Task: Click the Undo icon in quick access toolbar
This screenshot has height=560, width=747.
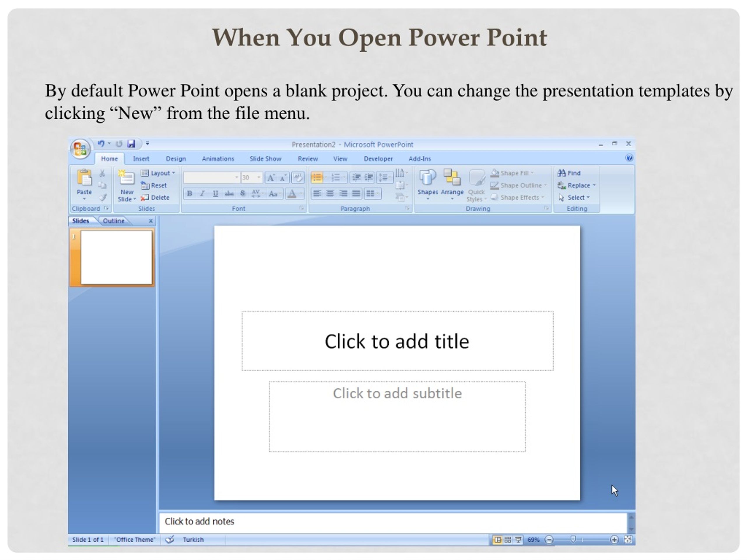Action: coord(101,144)
